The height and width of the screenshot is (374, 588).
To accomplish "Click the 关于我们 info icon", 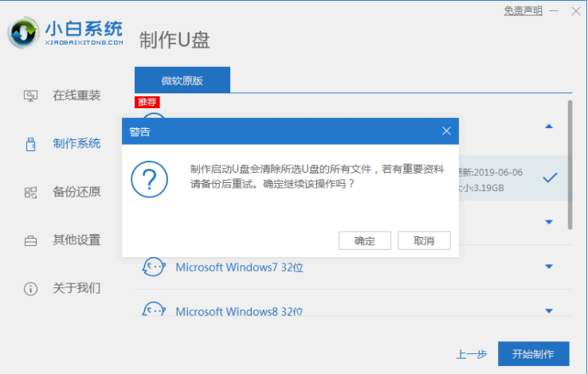I will 30,289.
